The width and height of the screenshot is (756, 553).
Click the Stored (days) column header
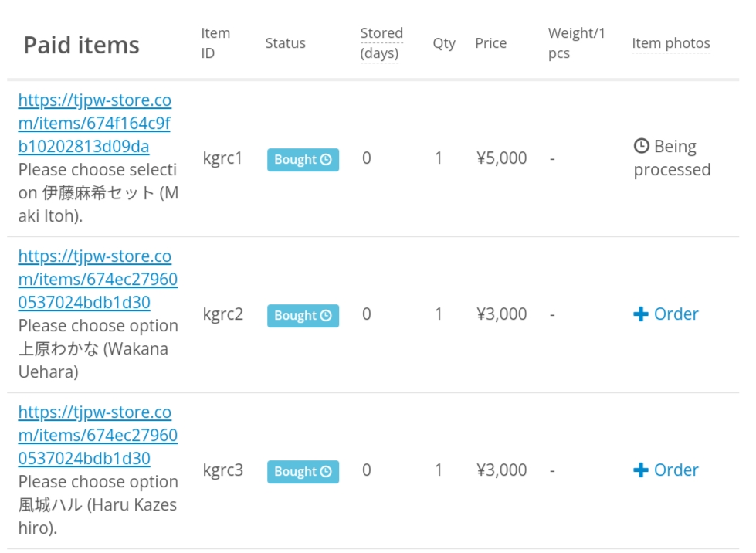(381, 43)
